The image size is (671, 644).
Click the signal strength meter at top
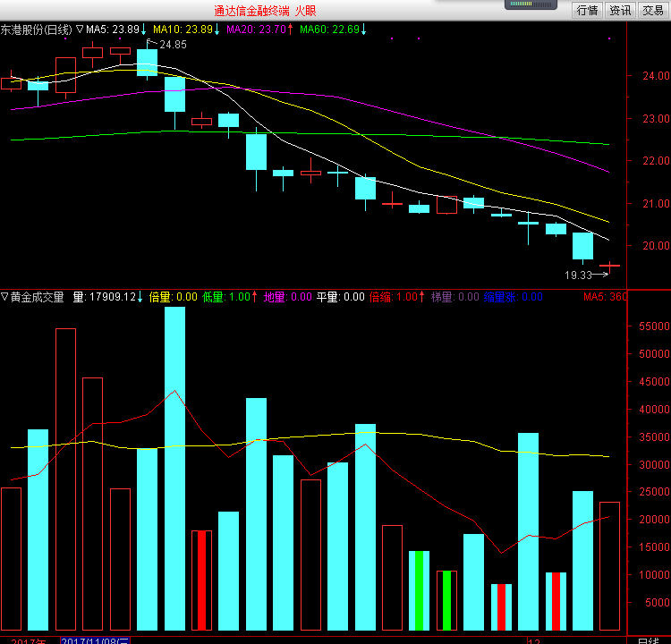click(x=531, y=4)
